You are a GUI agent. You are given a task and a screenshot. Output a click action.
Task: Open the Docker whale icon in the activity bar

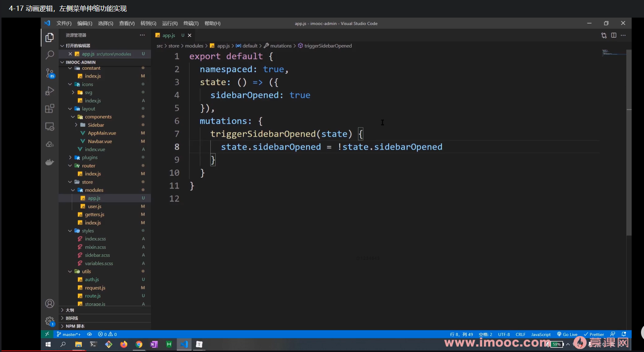49,162
